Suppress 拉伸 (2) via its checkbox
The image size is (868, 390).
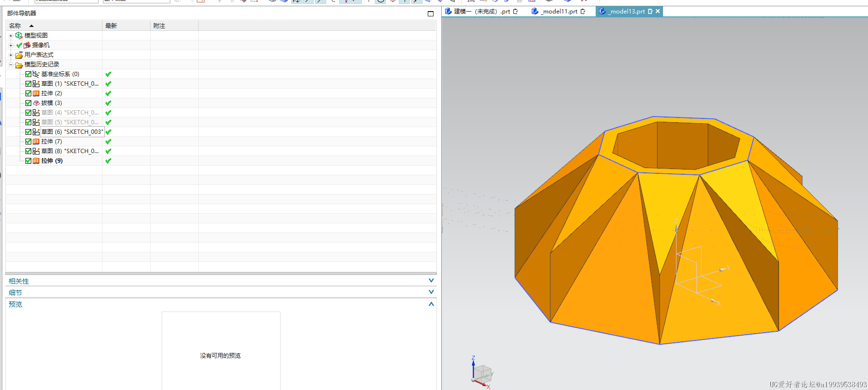pos(28,93)
